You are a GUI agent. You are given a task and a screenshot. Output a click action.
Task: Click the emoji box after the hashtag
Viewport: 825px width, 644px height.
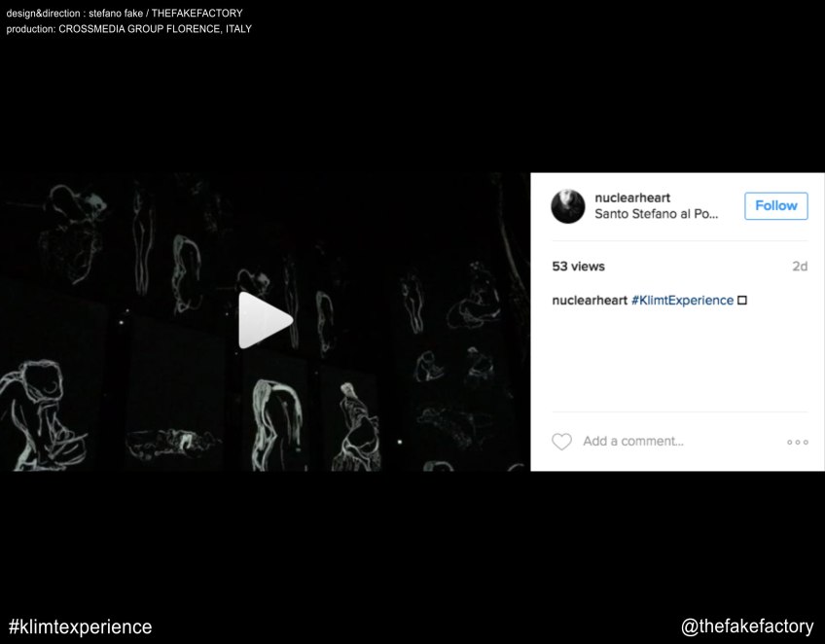[742, 301]
